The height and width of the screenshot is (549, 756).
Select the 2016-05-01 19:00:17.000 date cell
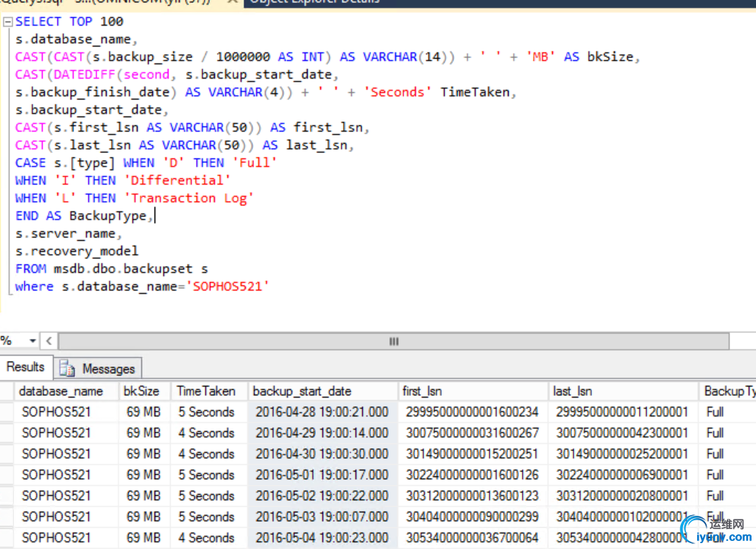point(322,475)
